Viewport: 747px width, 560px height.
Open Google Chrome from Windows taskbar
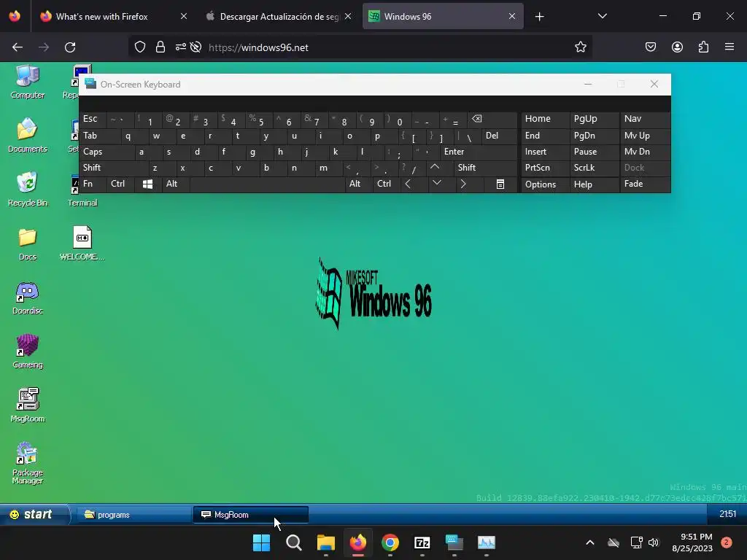pyautogui.click(x=390, y=542)
